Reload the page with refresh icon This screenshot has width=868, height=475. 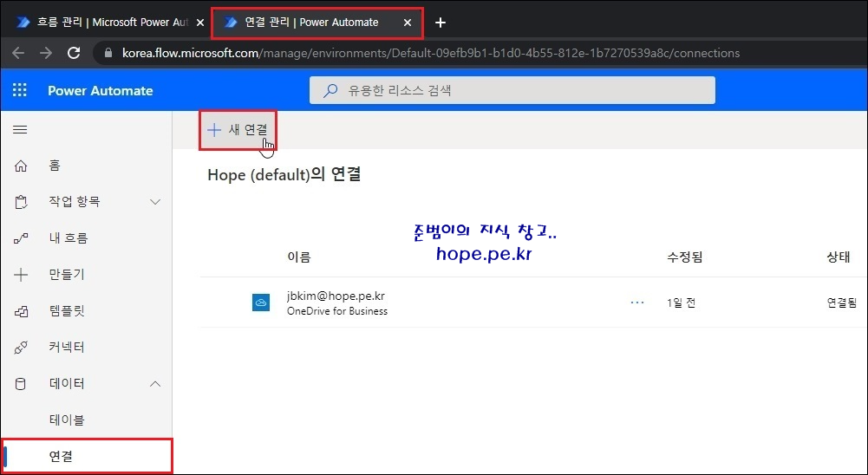tap(74, 53)
